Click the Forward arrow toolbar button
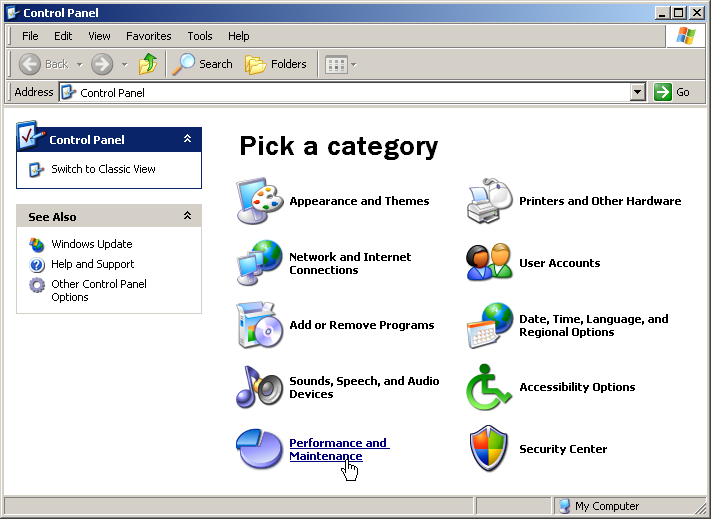The height and width of the screenshot is (519, 711). (x=102, y=64)
